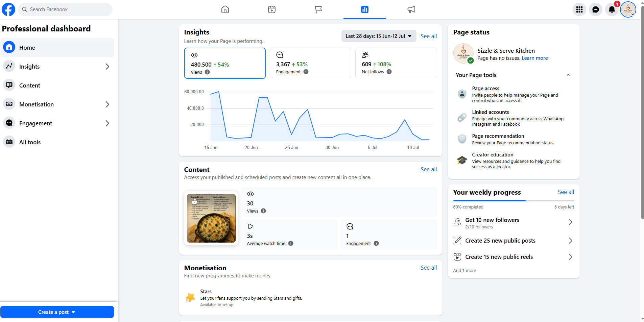The width and height of the screenshot is (644, 322).
Task: Open Page recommendation tool
Action: pos(514,139)
